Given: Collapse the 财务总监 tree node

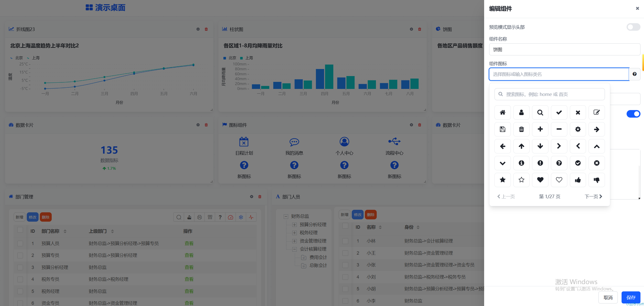Looking at the screenshot, I should click(286, 216).
